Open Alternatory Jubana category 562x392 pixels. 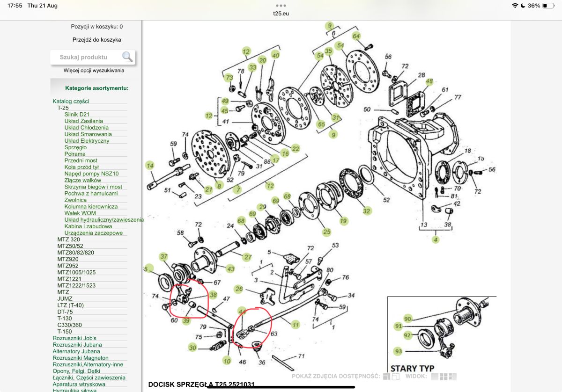click(x=76, y=351)
